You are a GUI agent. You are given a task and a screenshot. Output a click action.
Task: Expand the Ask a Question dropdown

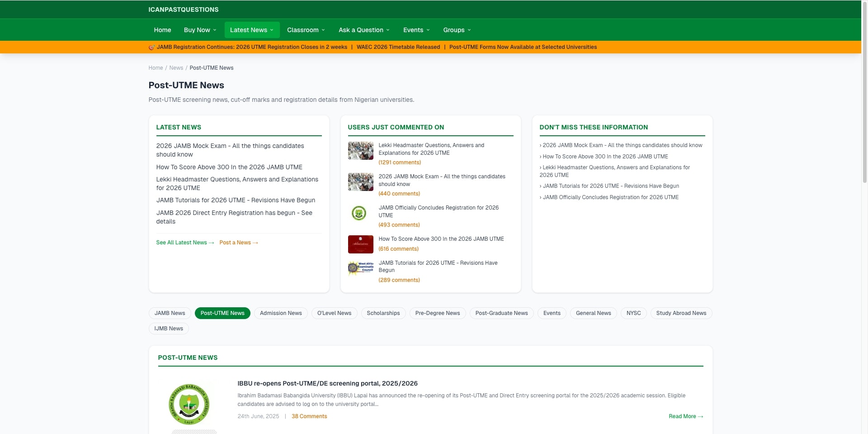click(364, 30)
